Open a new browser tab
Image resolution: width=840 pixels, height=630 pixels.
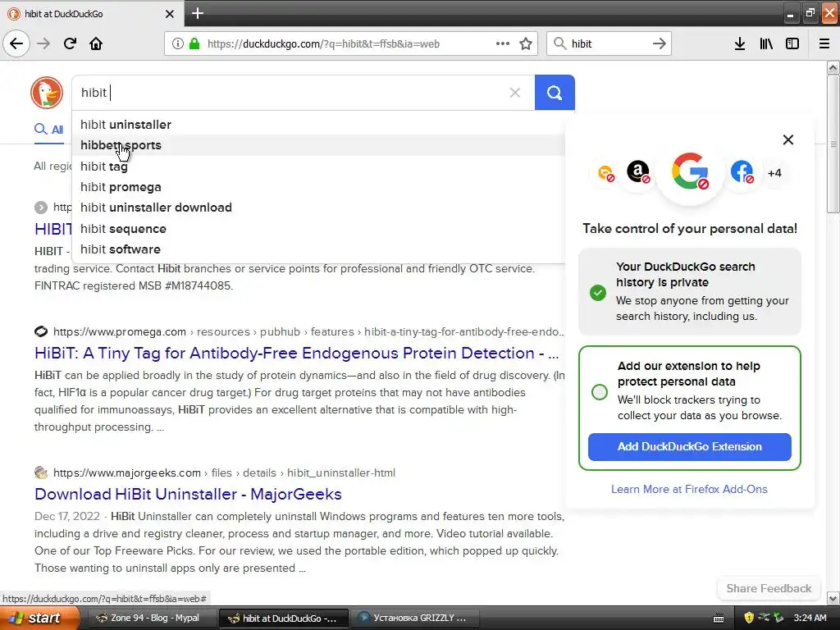(x=197, y=13)
